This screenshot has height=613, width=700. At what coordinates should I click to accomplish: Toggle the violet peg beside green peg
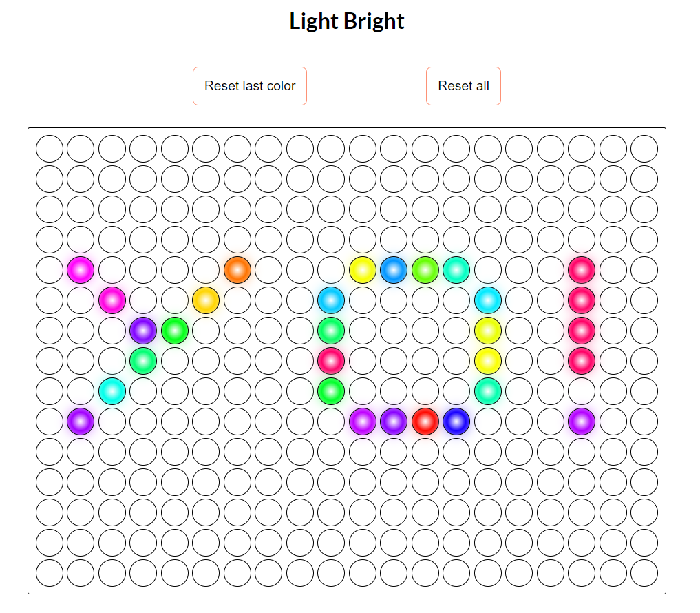pyautogui.click(x=143, y=331)
